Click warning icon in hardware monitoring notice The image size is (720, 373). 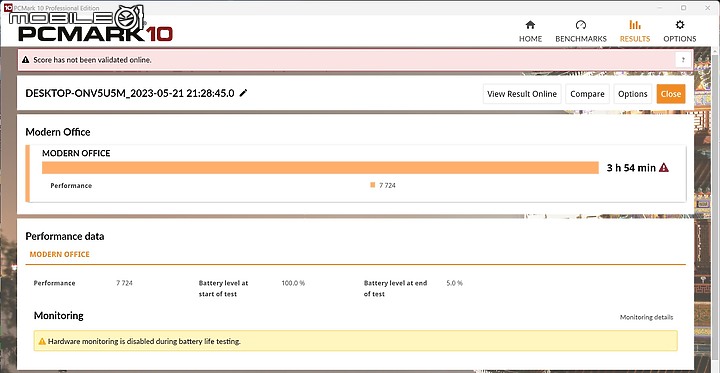(42, 341)
